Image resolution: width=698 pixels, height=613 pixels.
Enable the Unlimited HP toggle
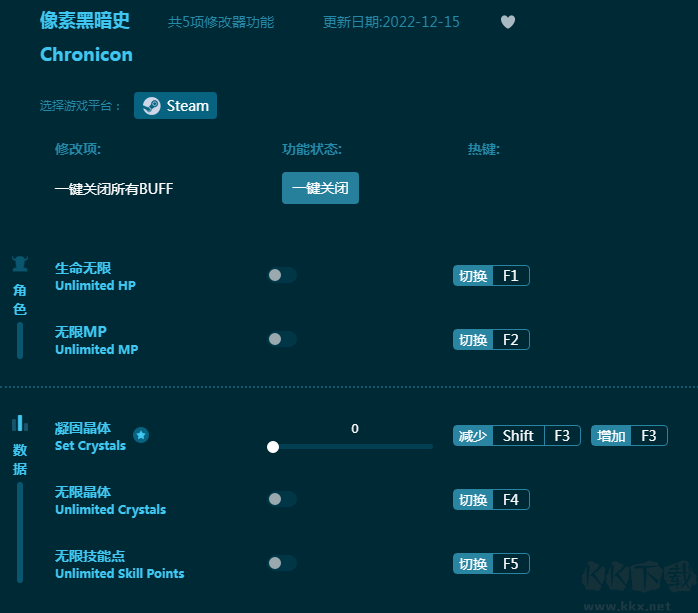pyautogui.click(x=281, y=276)
